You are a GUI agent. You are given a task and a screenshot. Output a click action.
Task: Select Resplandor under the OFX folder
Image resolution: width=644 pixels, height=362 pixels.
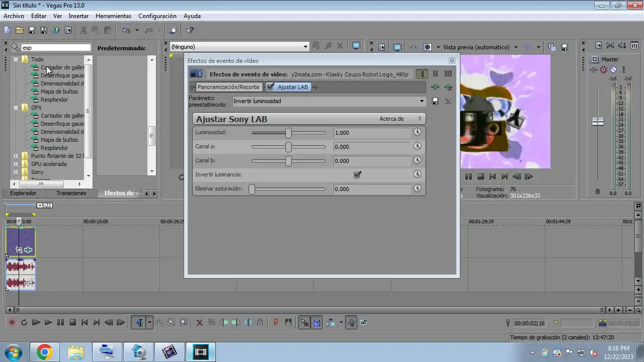pyautogui.click(x=54, y=148)
